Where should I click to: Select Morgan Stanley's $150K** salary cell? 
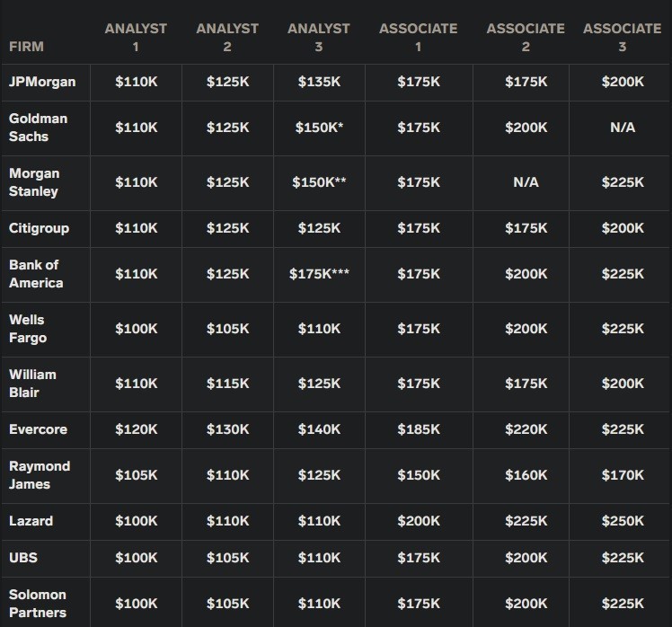(319, 182)
